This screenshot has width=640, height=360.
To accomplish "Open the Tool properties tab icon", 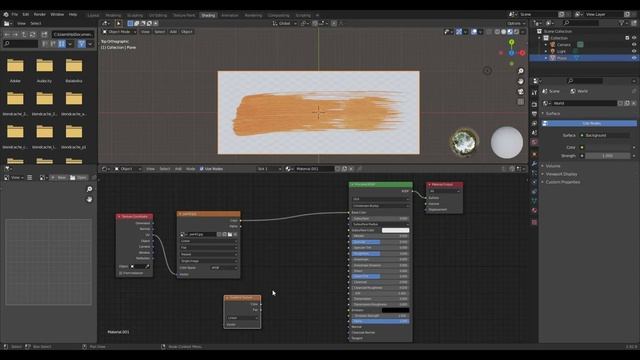I will tap(534, 93).
